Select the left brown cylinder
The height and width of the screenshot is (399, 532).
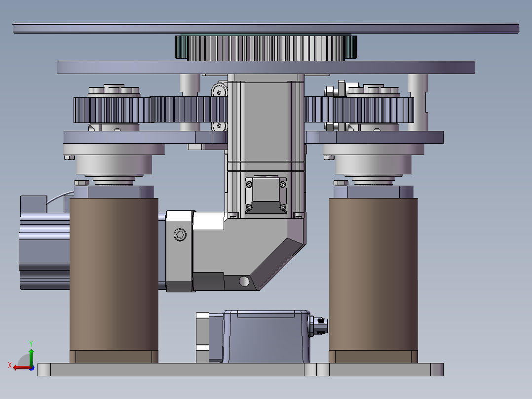pos(114,275)
